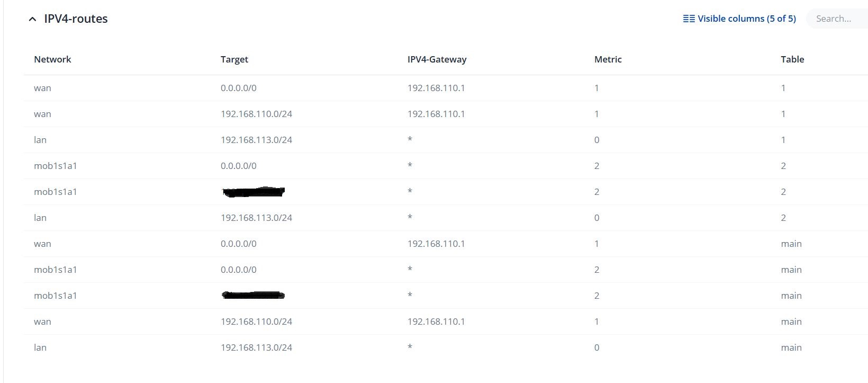Sort by the Network column header

(52, 59)
